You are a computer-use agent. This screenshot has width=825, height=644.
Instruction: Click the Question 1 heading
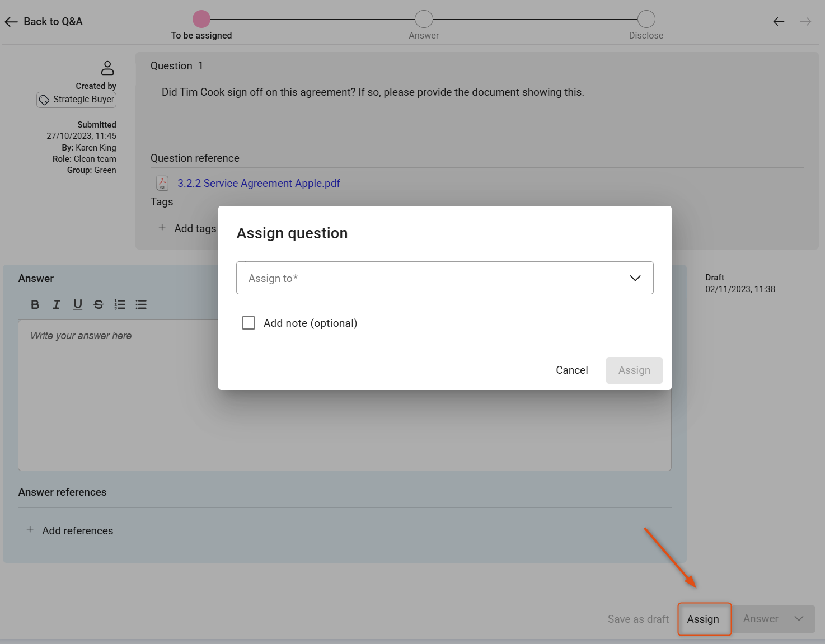point(177,66)
